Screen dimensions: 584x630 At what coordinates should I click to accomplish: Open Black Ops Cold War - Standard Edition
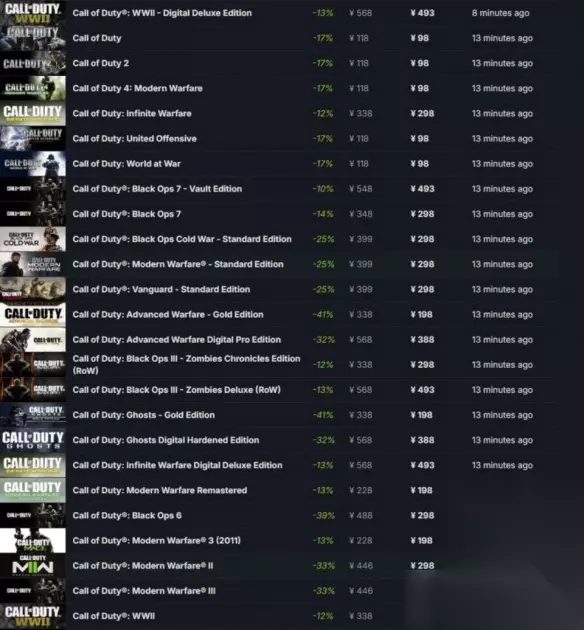tap(182, 239)
